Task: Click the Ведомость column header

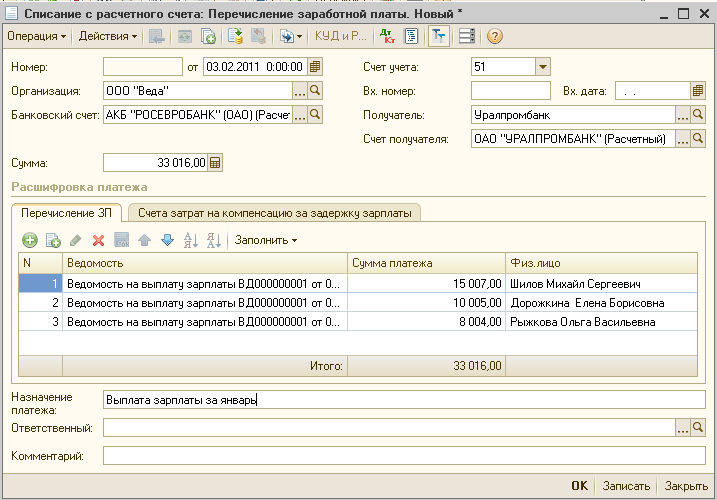Action: (205, 263)
